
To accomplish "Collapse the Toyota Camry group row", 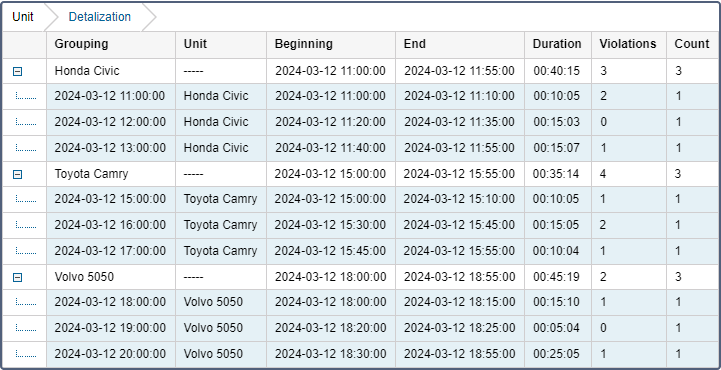I will click(17, 174).
